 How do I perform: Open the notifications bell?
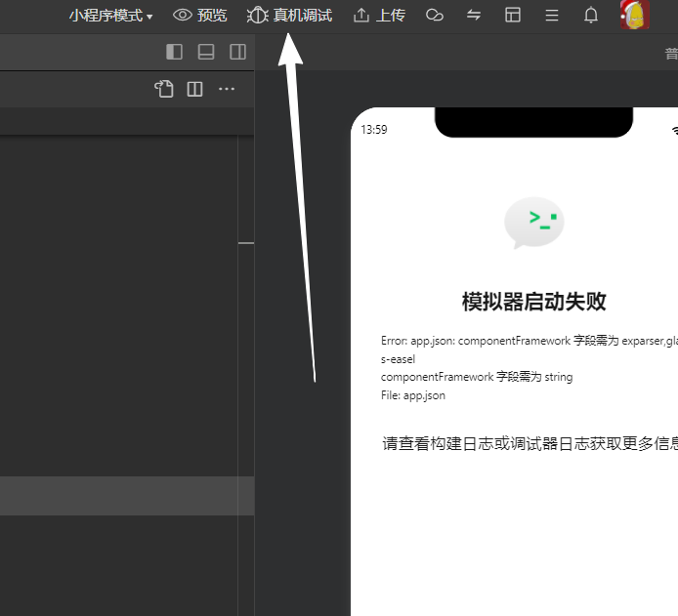pyautogui.click(x=591, y=16)
